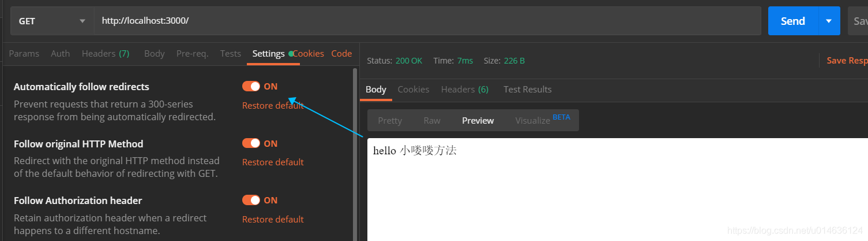Open the Send button dropdown arrow

829,21
